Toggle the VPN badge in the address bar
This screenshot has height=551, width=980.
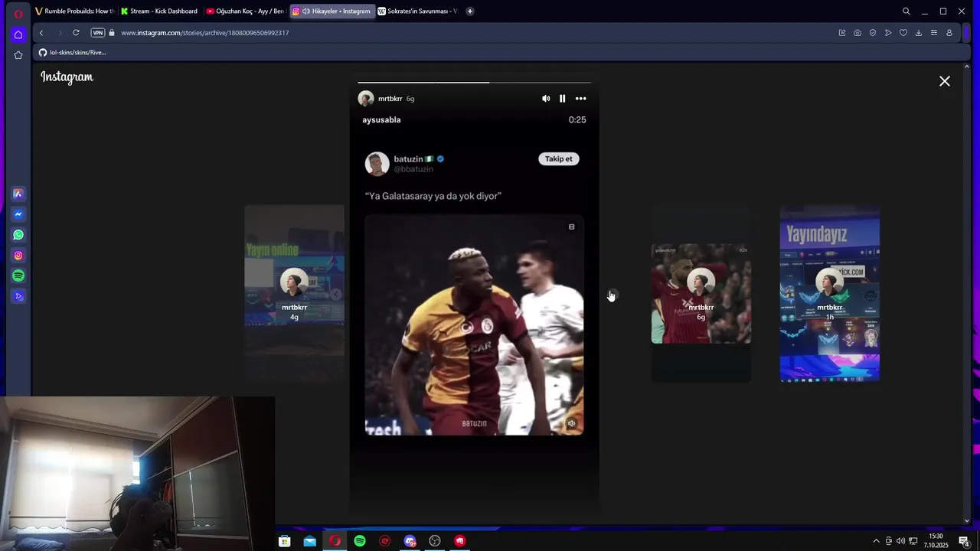pyautogui.click(x=97, y=33)
